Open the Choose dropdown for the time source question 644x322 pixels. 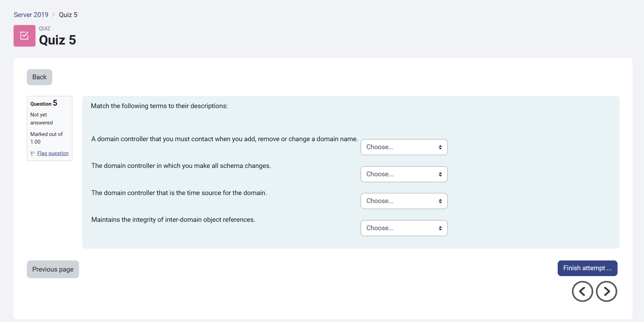pyautogui.click(x=400, y=201)
